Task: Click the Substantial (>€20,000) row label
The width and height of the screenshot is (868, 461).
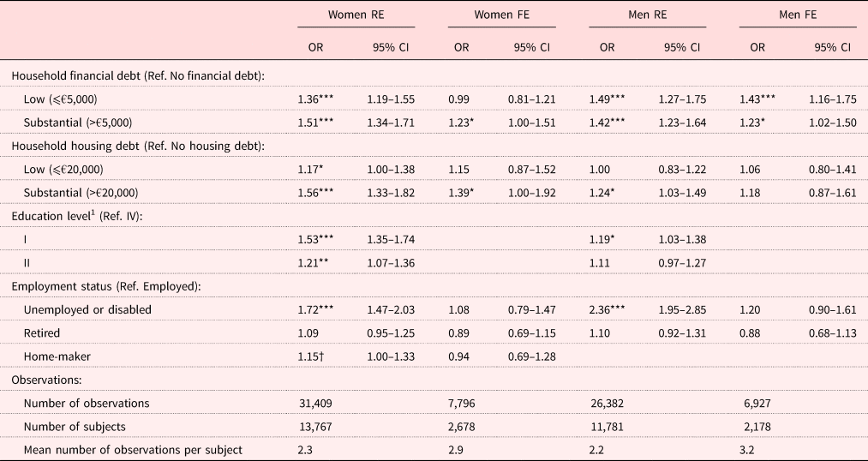Action: [81, 193]
